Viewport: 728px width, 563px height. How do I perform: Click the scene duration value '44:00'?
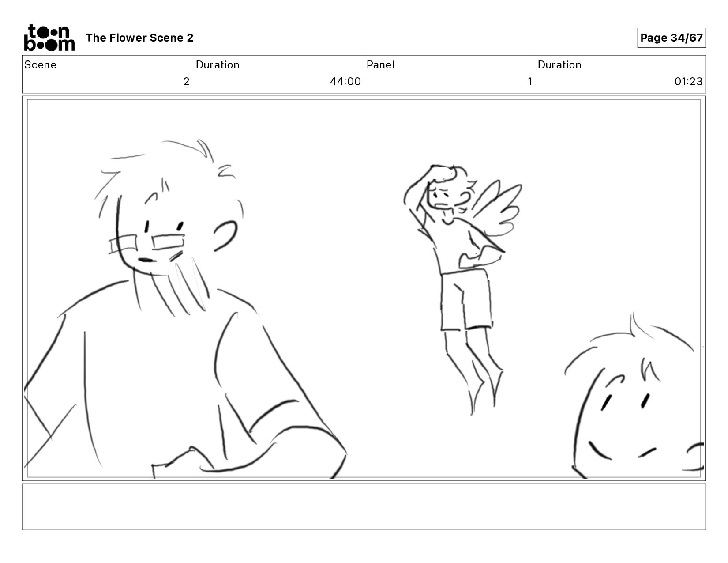[x=345, y=82]
